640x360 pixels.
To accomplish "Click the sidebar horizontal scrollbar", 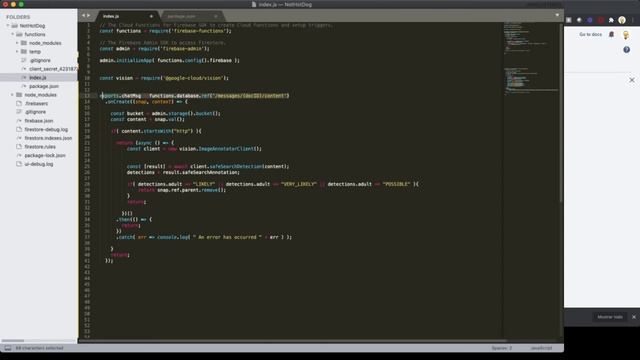I will click(x=13, y=340).
